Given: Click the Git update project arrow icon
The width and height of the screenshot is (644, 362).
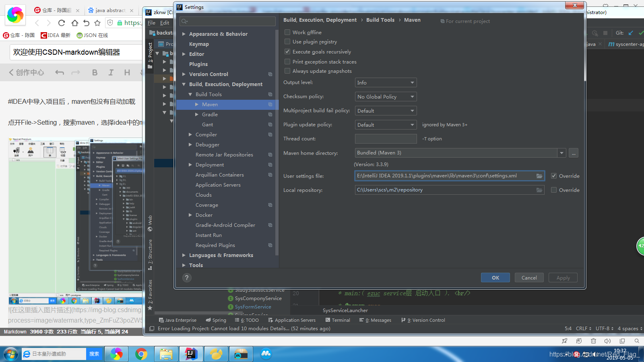Looking at the screenshot, I should pos(631,33).
